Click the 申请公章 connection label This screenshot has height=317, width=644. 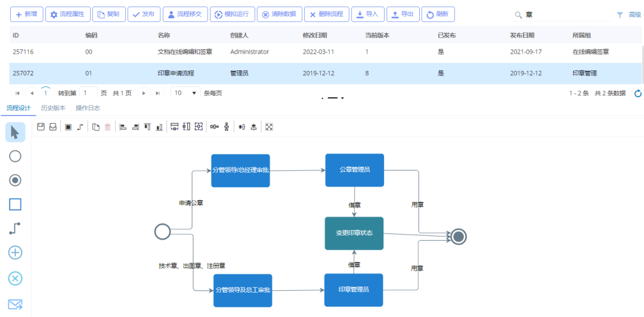(x=191, y=203)
